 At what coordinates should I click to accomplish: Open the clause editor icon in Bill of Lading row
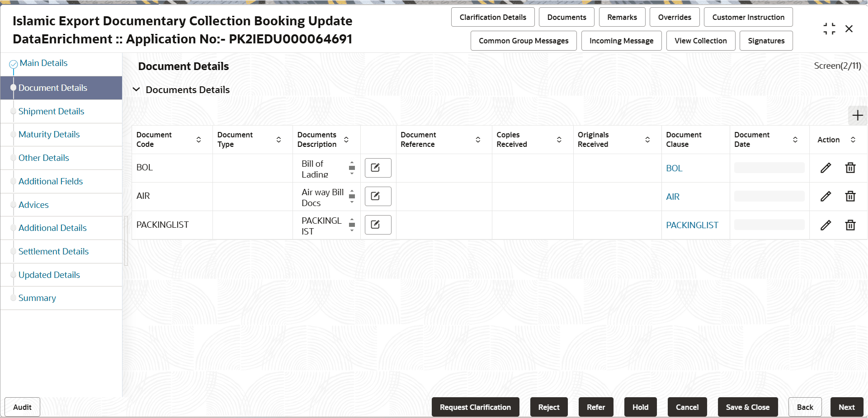pyautogui.click(x=377, y=168)
